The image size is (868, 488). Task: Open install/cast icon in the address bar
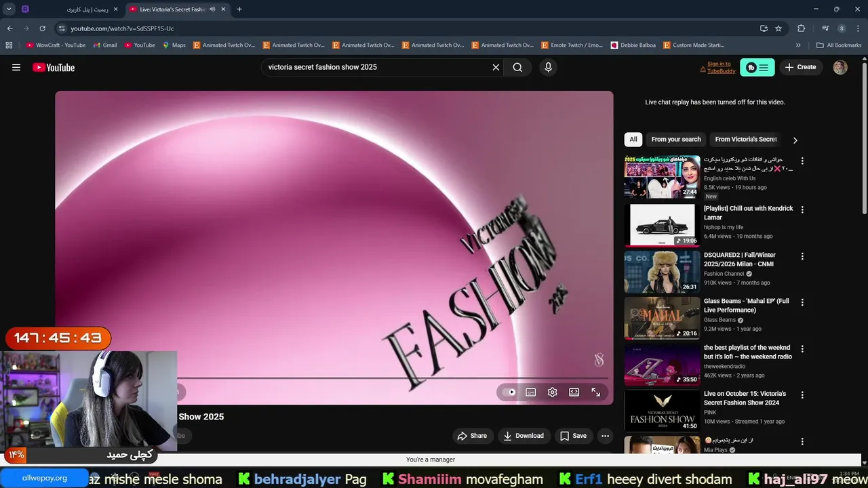(x=764, y=28)
